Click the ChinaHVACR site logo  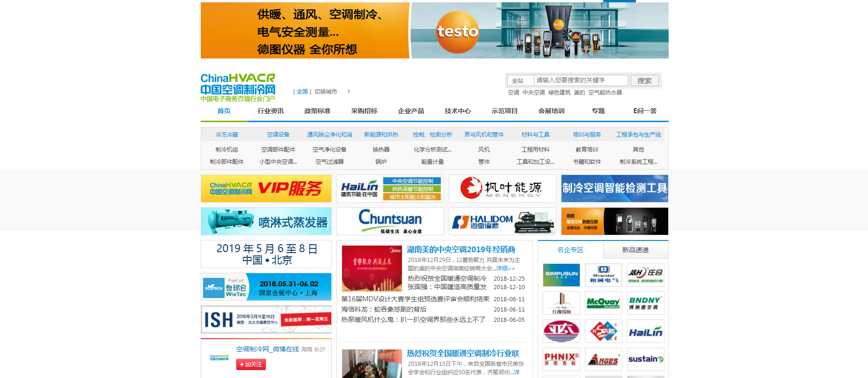click(x=238, y=87)
